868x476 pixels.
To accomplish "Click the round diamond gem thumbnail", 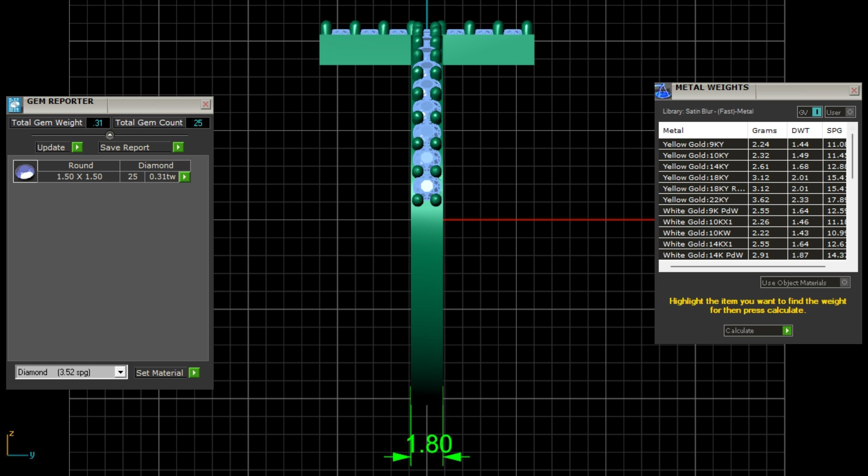I will tap(25, 172).
